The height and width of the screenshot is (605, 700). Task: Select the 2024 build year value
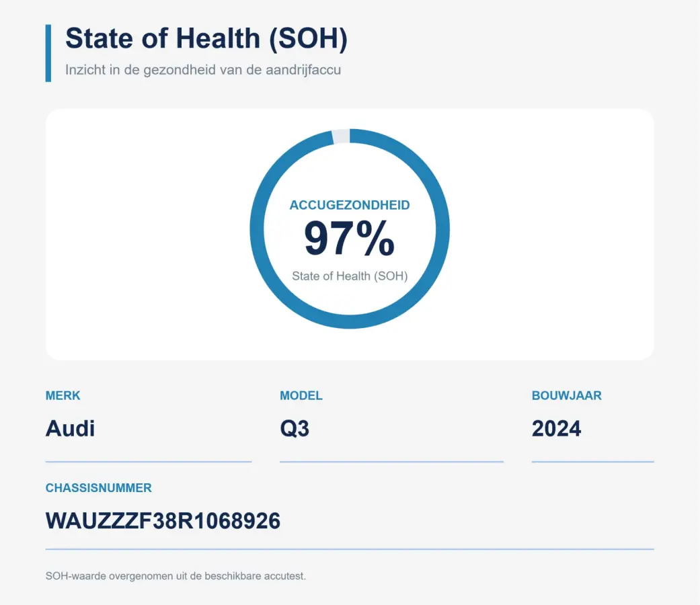coord(556,428)
